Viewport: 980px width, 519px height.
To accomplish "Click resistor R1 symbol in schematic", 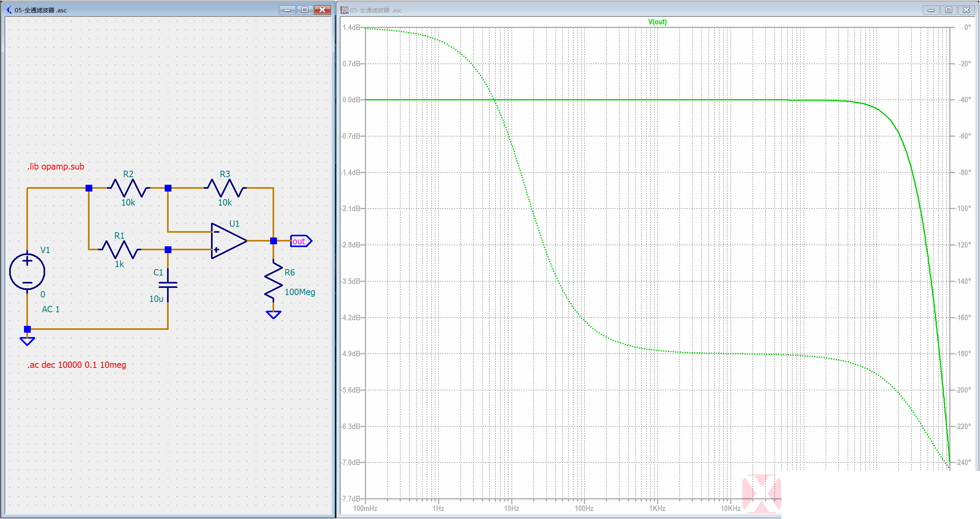I will [120, 250].
